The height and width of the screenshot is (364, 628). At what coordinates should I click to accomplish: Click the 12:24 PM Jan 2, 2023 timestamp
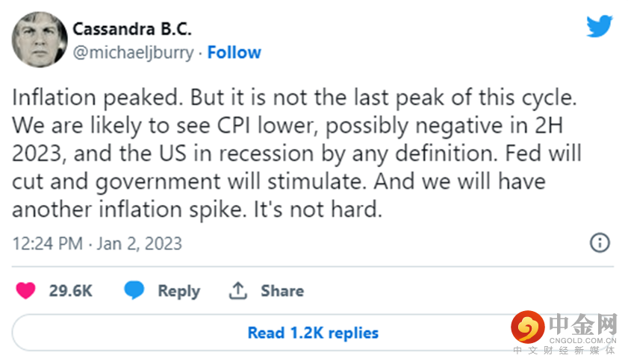(x=98, y=244)
